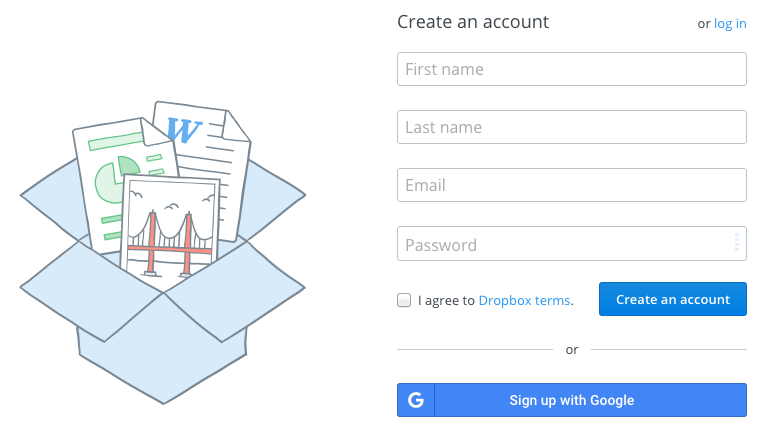This screenshot has height=434, width=772.
Task: Click the Google G logo icon
Action: [416, 400]
